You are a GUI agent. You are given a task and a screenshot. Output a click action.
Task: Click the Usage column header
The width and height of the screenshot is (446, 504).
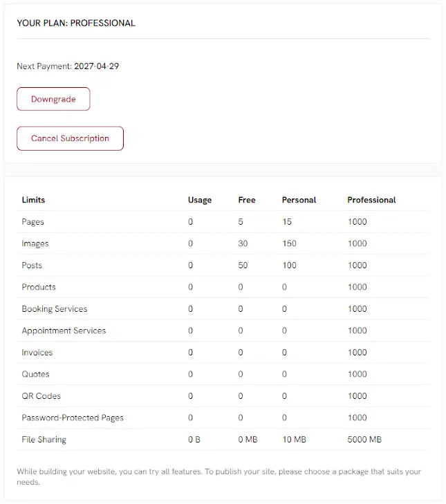pyautogui.click(x=200, y=200)
